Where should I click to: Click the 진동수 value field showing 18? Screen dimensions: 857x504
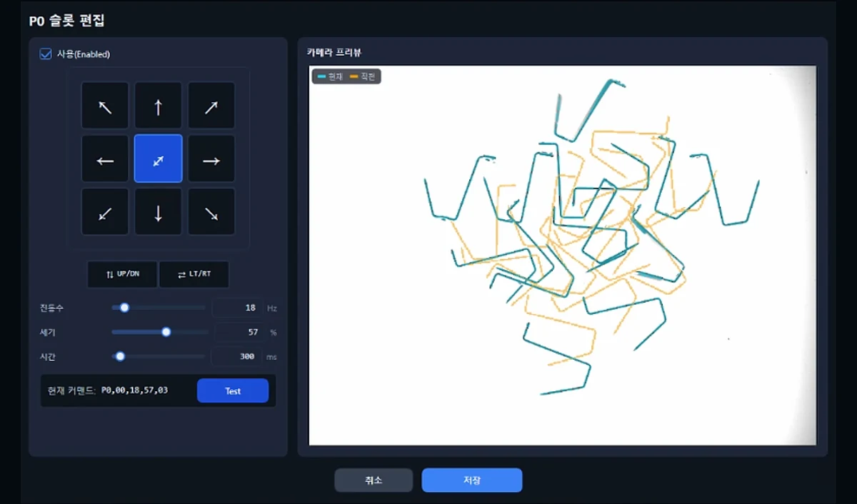[x=237, y=308]
